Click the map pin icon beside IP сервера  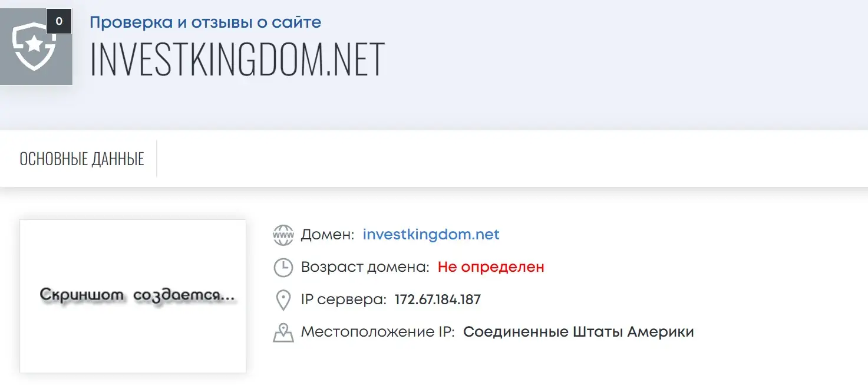[x=283, y=300]
